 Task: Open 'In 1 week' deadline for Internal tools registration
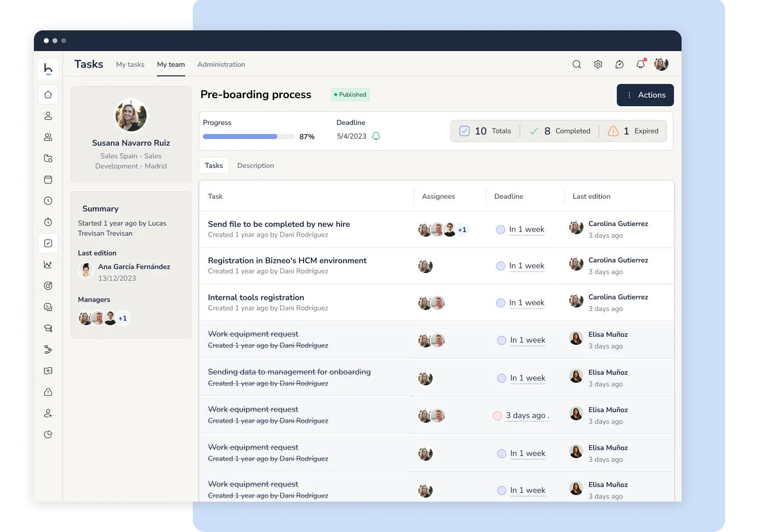tap(527, 303)
